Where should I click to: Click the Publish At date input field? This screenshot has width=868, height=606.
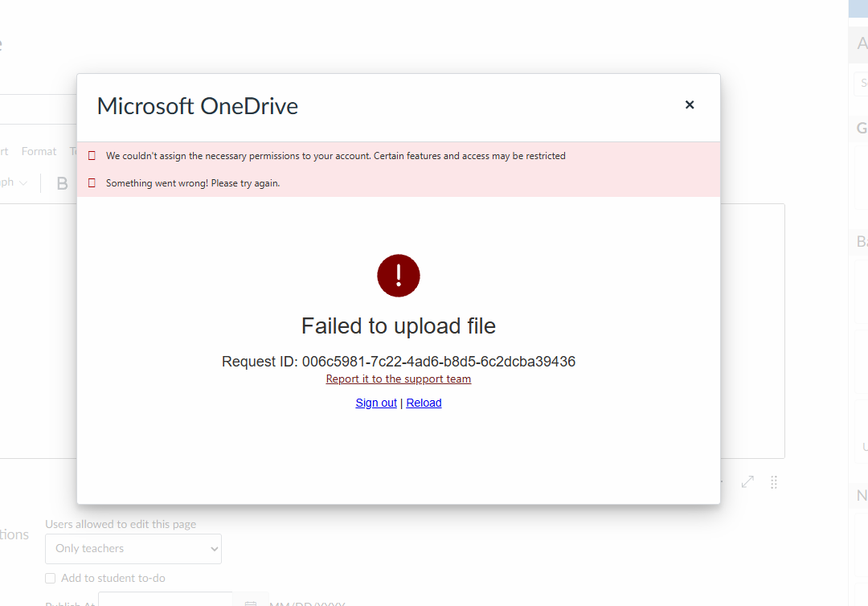click(166, 600)
